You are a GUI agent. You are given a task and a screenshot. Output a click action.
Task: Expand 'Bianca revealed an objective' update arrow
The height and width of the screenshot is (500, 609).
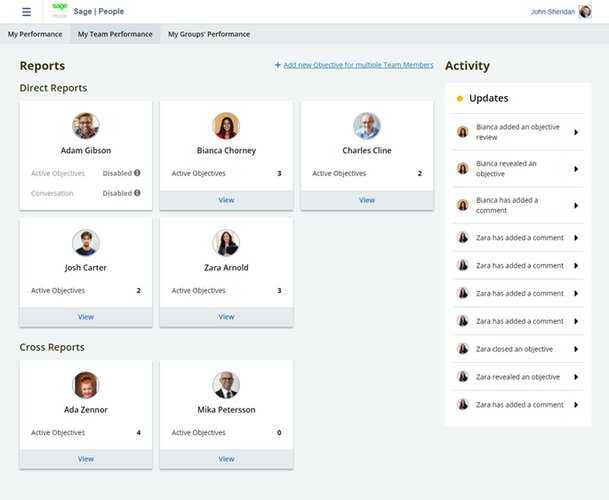[x=576, y=169]
